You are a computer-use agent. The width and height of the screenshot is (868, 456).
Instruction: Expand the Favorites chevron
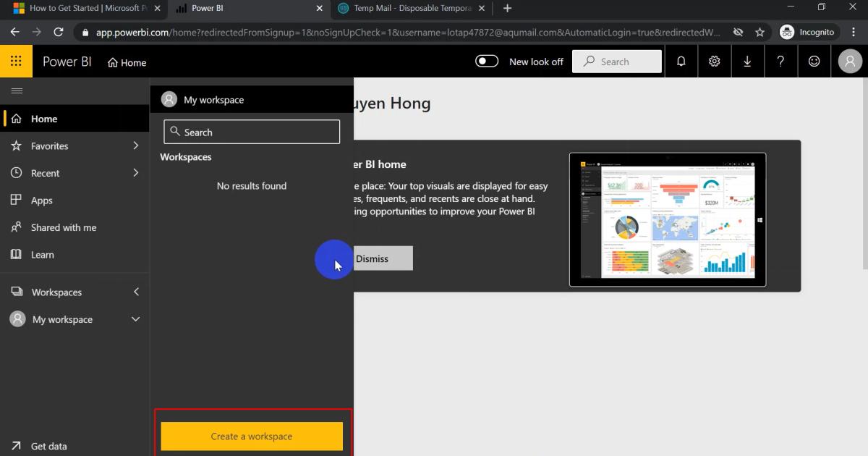click(135, 145)
